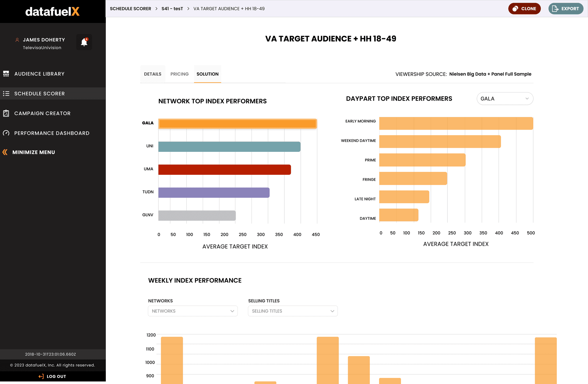Screen dimensions: 588x384
Task: Click the Log Out button
Action: [x=53, y=376]
